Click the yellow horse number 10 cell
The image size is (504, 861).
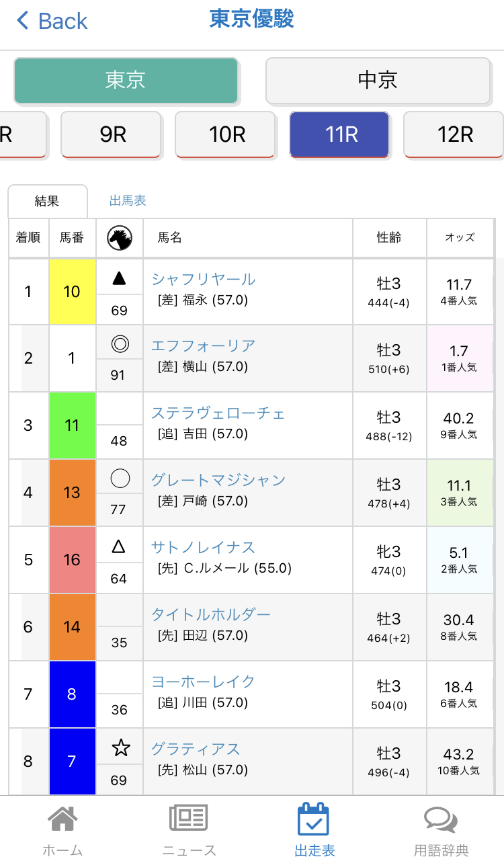click(x=73, y=291)
